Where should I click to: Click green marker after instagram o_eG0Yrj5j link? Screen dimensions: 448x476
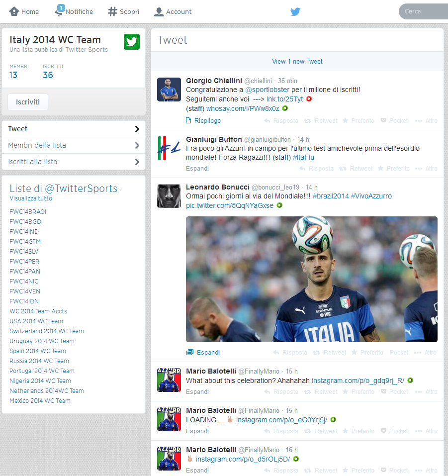pyautogui.click(x=333, y=419)
